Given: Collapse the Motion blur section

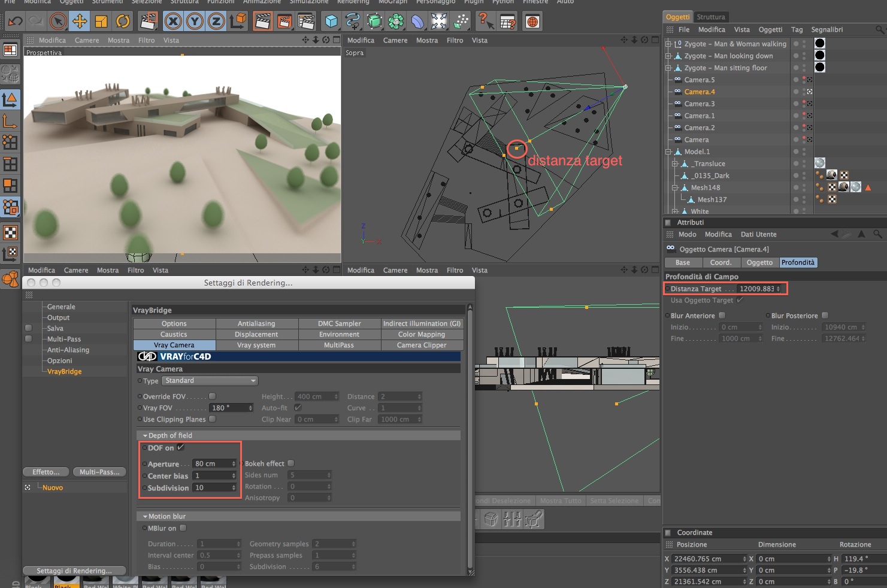Looking at the screenshot, I should point(145,516).
